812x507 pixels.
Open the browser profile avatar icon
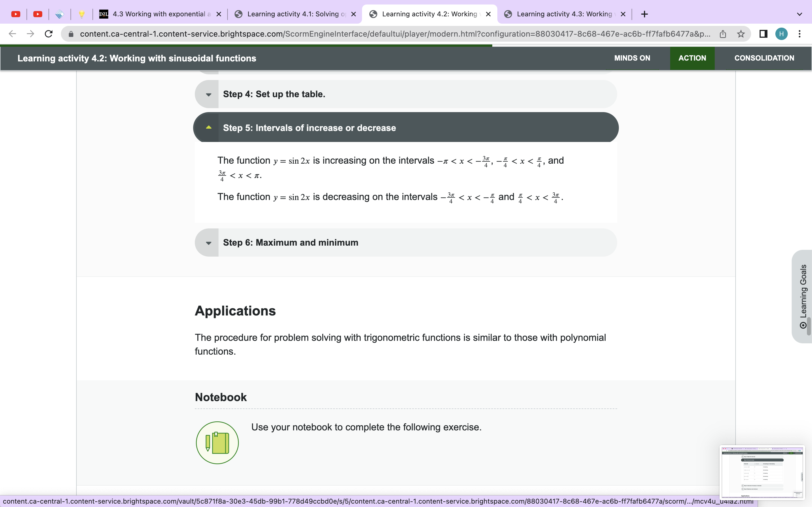[781, 34]
